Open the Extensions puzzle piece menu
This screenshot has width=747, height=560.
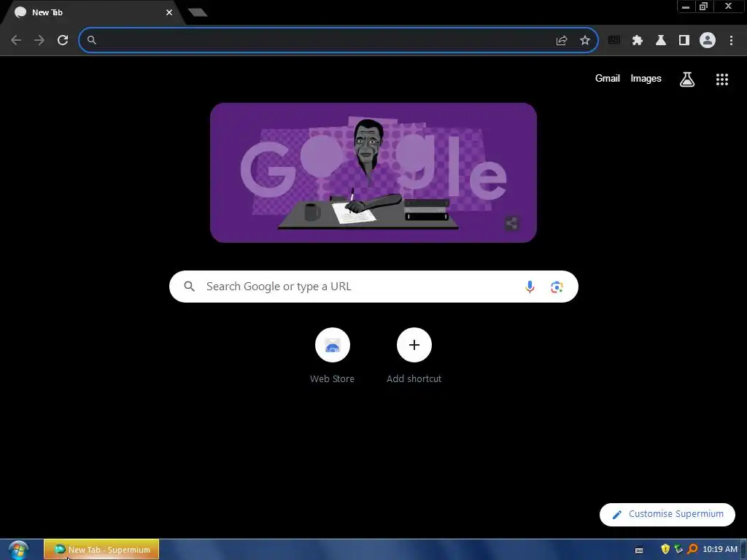pyautogui.click(x=638, y=40)
